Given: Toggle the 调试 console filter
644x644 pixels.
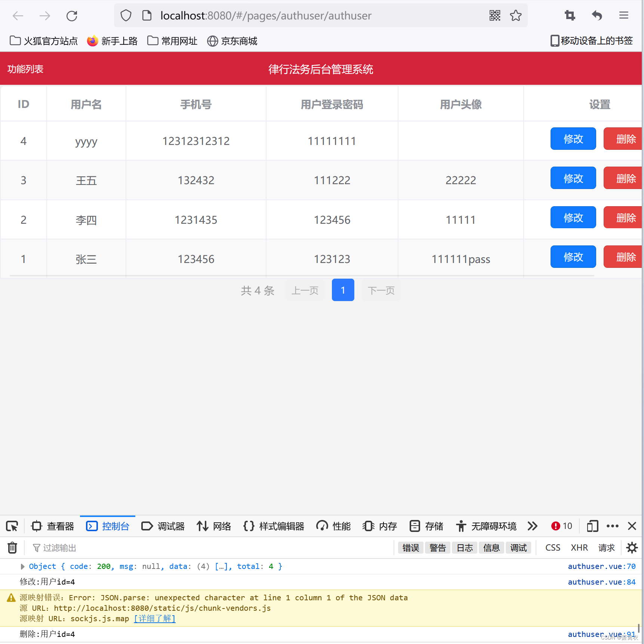Looking at the screenshot, I should point(518,548).
